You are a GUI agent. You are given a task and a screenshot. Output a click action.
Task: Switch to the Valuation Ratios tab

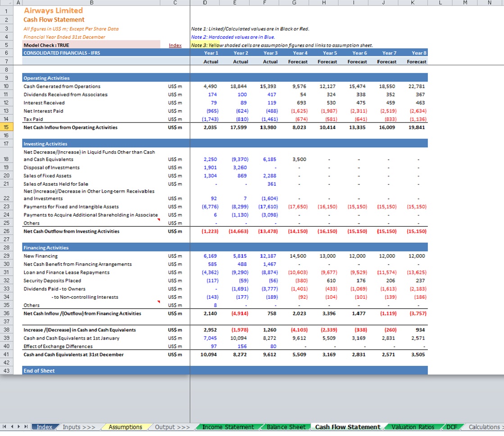tap(413, 427)
